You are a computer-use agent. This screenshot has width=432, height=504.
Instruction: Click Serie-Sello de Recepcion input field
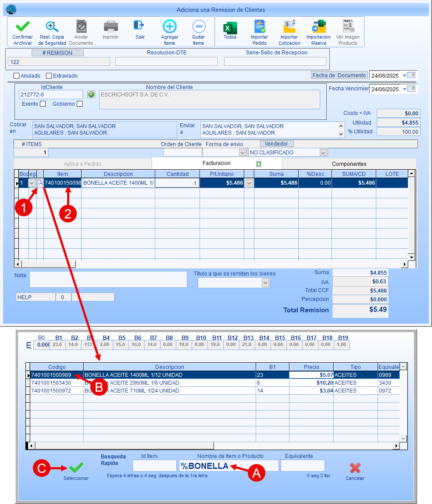click(275, 61)
